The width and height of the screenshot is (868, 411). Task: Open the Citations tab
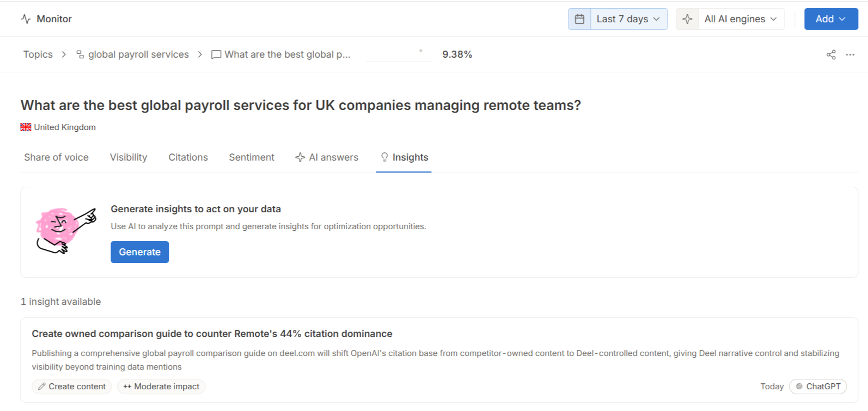pos(188,157)
